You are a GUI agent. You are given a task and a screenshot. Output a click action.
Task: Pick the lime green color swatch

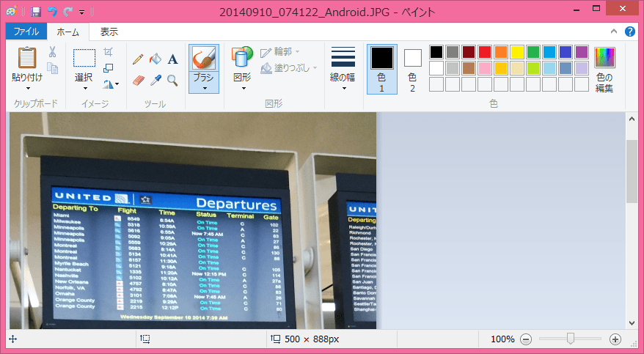(x=533, y=68)
